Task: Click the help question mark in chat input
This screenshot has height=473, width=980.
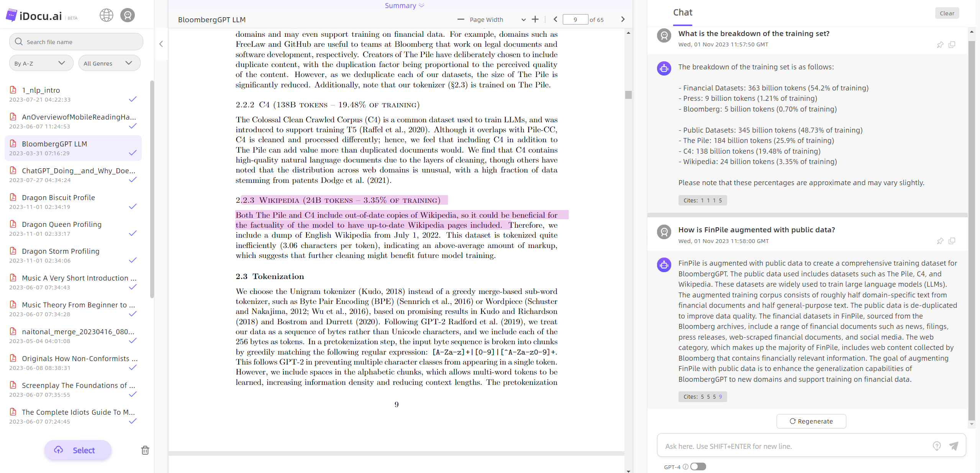Action: [937, 446]
